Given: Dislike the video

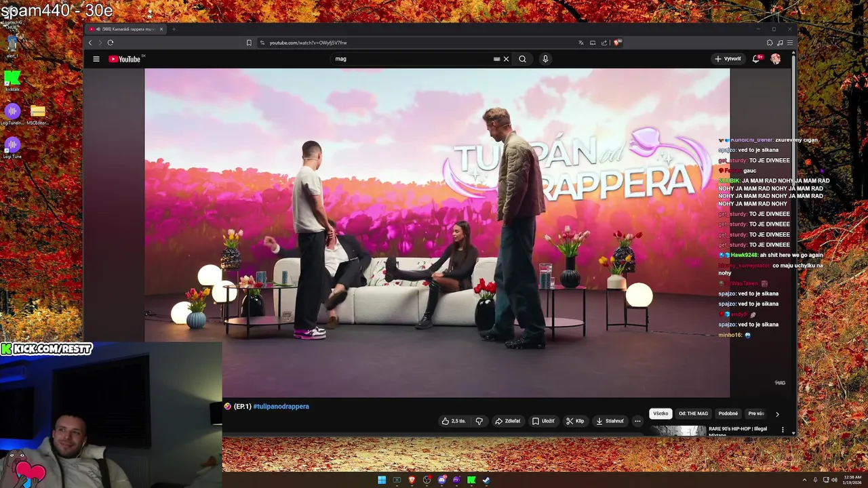Looking at the screenshot, I should (479, 421).
